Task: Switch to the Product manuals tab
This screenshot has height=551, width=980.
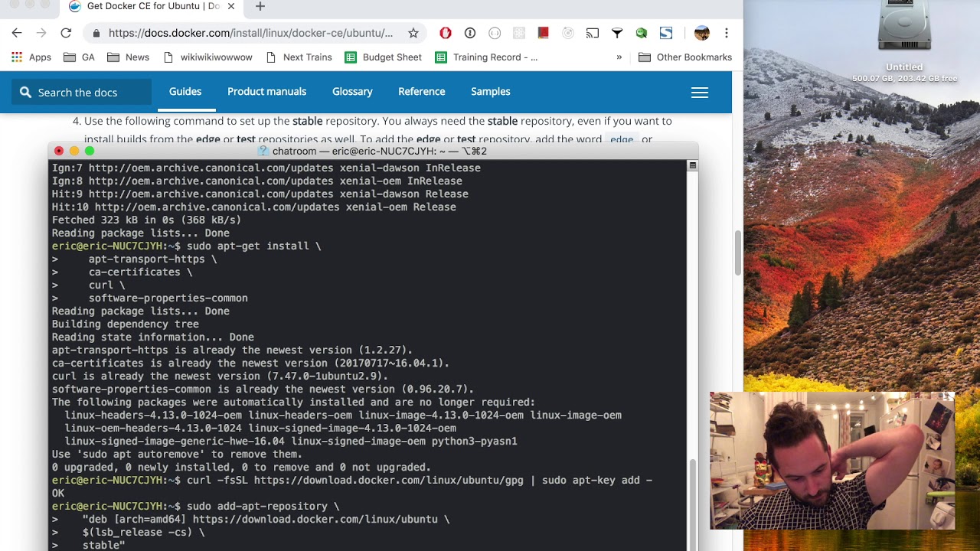Action: click(x=266, y=92)
